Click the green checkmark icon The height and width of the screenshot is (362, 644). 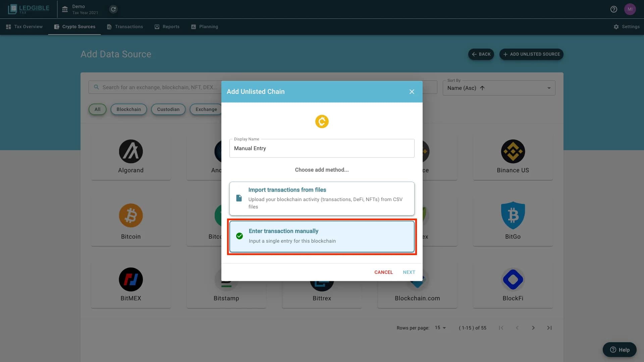coord(239,236)
